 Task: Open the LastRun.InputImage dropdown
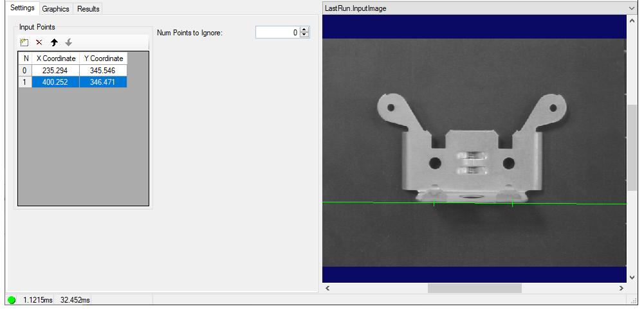tap(632, 8)
